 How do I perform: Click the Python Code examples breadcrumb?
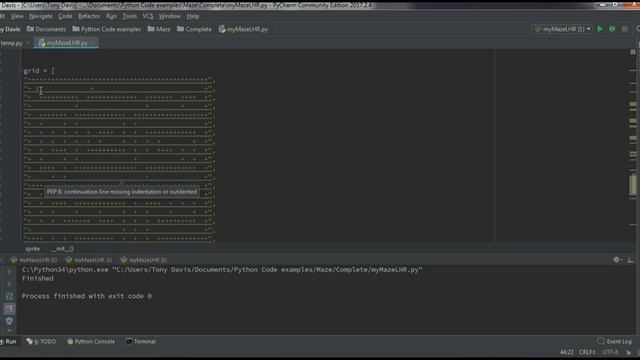click(x=107, y=29)
